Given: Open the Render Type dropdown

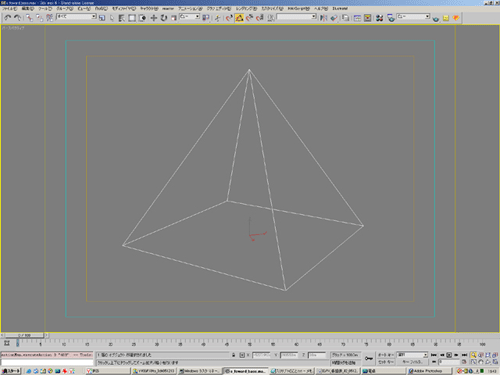Looking at the screenshot, I should click(413, 16).
